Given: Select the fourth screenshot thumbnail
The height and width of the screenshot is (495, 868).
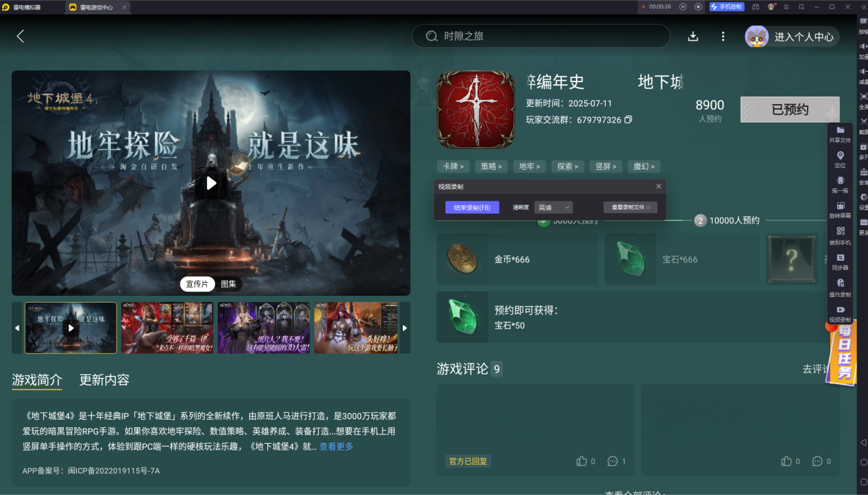Looking at the screenshot, I should (x=356, y=328).
